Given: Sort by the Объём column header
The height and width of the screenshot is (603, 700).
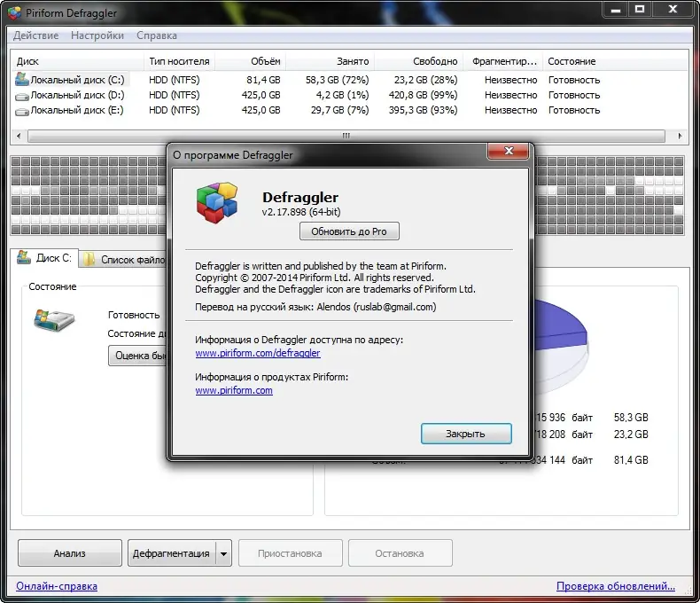Looking at the screenshot, I should (x=251, y=61).
